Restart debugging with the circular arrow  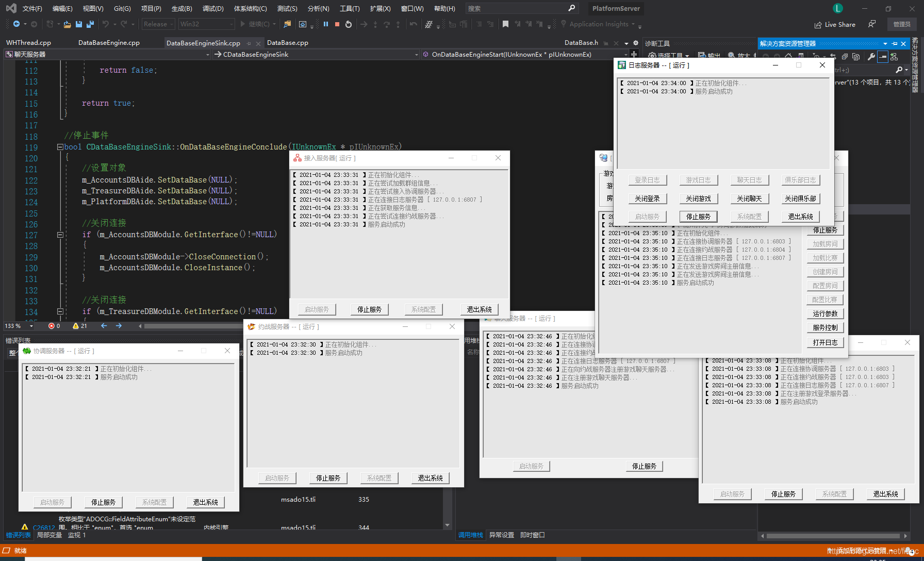click(x=349, y=24)
